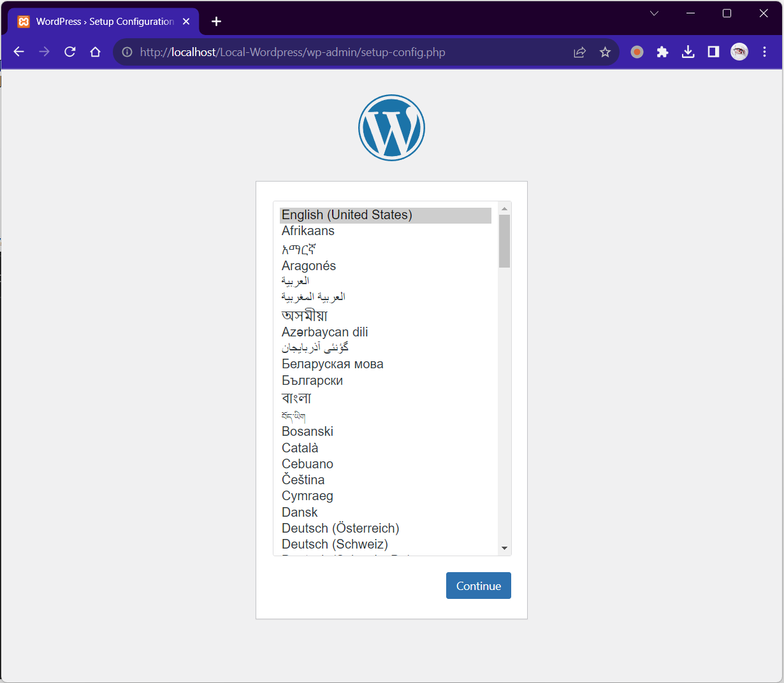Bookmark this page with the star
This screenshot has width=784, height=683.
click(606, 52)
